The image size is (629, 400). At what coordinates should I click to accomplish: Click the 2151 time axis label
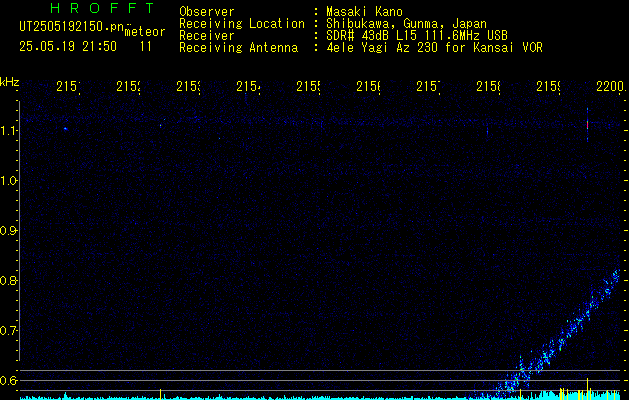[68, 86]
